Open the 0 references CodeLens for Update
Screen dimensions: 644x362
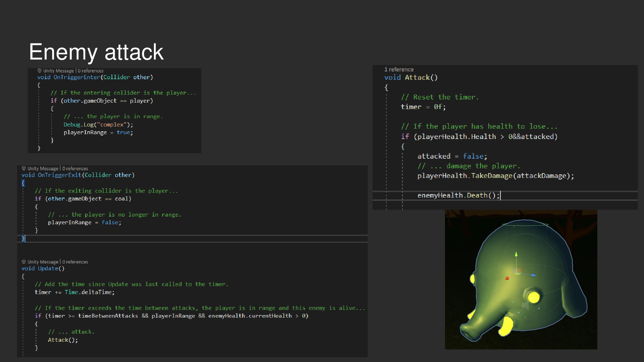[x=75, y=262]
